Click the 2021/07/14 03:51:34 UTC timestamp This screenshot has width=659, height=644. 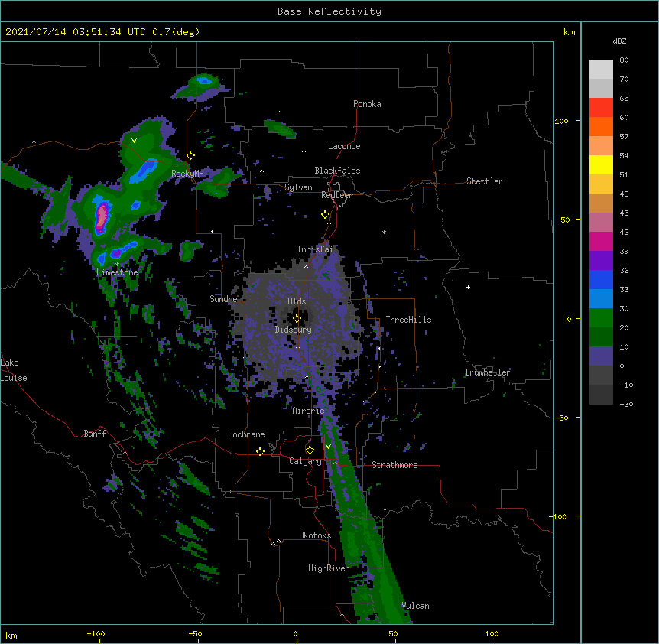point(75,32)
